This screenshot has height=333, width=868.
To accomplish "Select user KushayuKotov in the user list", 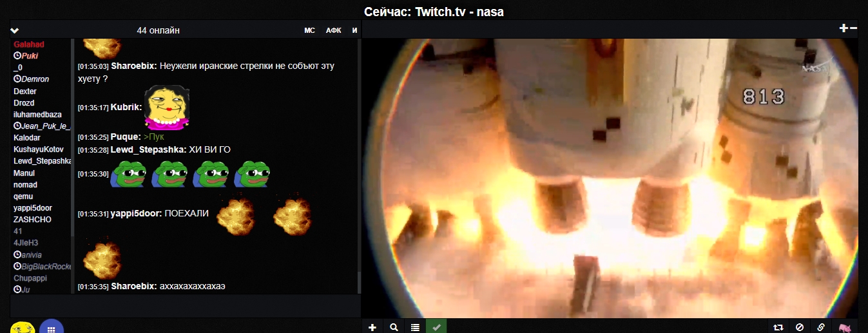I will coord(39,149).
